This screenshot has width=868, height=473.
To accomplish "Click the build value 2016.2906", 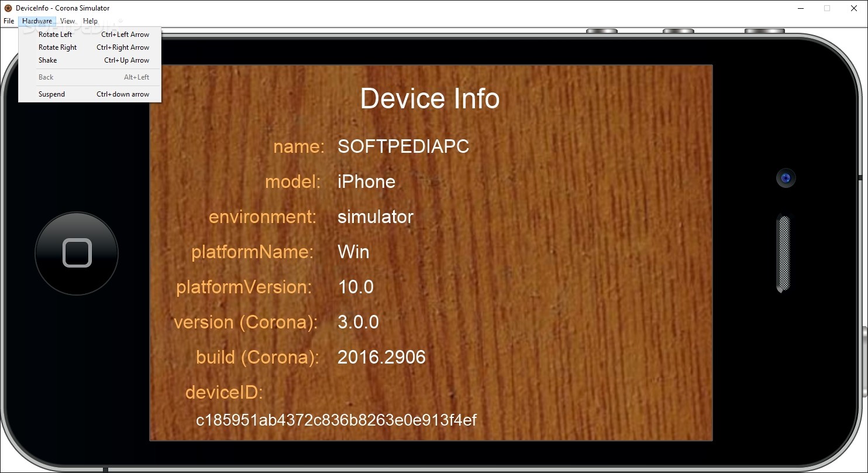I will point(381,357).
